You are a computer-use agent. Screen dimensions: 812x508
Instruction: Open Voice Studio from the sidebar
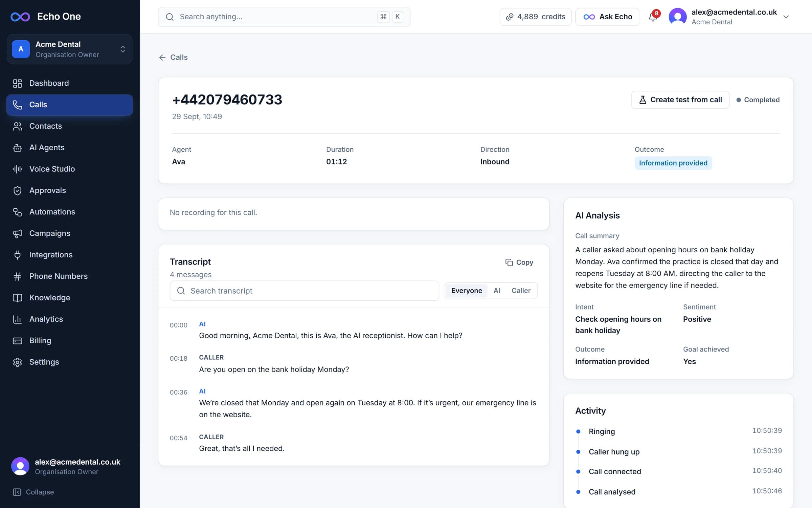coord(69,169)
